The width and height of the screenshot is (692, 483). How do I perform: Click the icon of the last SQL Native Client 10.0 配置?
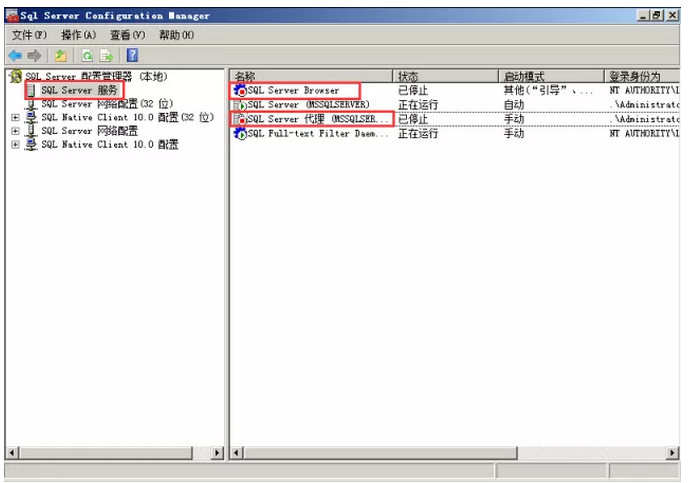pos(31,144)
